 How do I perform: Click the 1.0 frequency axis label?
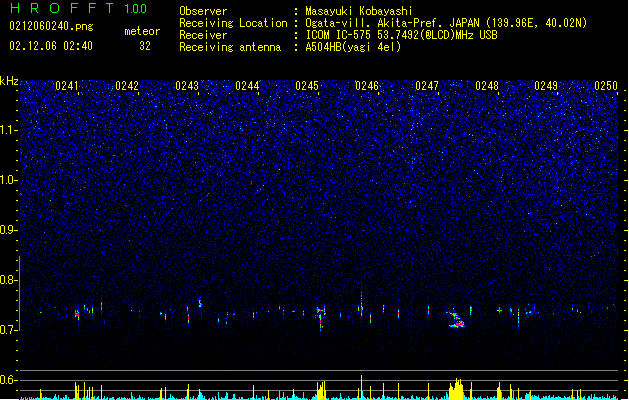(9, 180)
